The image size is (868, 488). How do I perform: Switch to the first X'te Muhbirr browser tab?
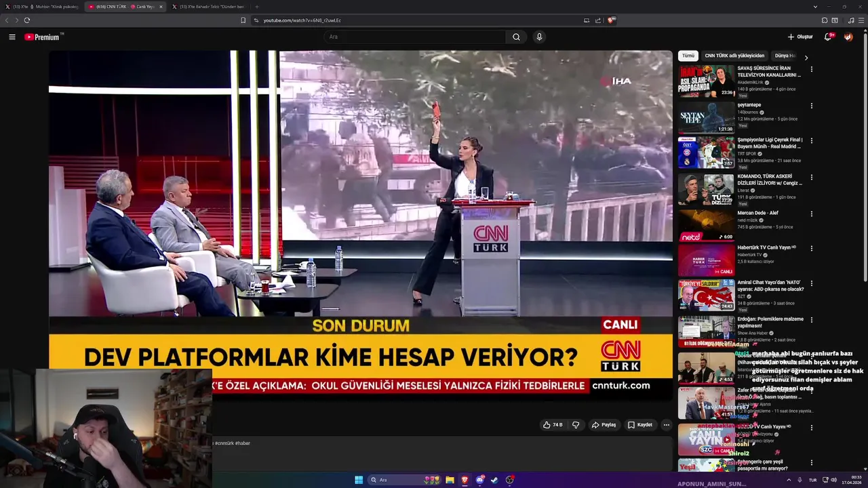click(x=41, y=7)
